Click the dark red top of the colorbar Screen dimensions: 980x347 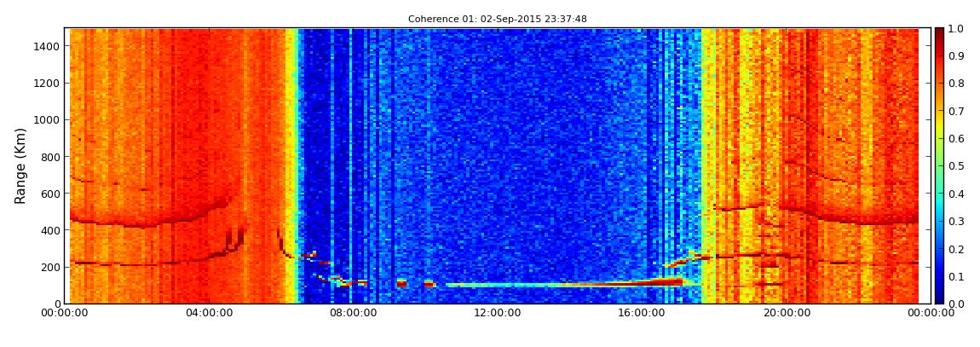[939, 34]
